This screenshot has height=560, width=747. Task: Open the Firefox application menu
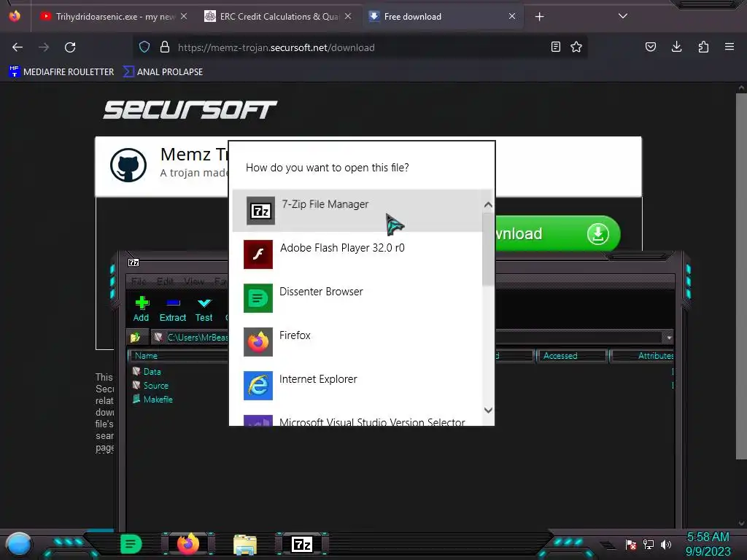[729, 47]
